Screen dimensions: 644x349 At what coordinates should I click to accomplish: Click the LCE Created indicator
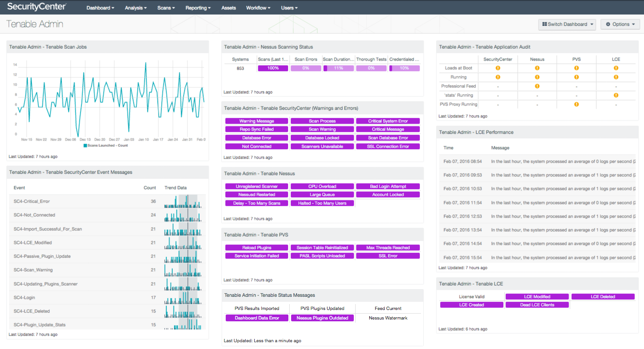[471, 305]
